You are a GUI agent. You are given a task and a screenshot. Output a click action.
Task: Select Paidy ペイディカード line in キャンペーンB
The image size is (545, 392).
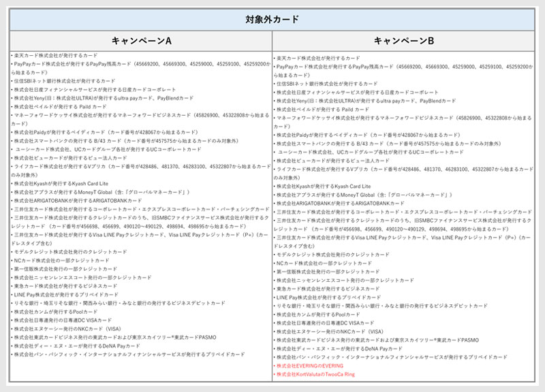367,135
